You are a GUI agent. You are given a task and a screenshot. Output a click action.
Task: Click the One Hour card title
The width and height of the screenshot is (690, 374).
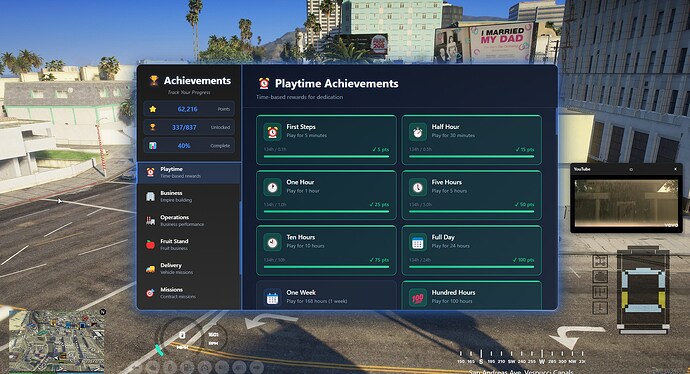[x=300, y=182]
